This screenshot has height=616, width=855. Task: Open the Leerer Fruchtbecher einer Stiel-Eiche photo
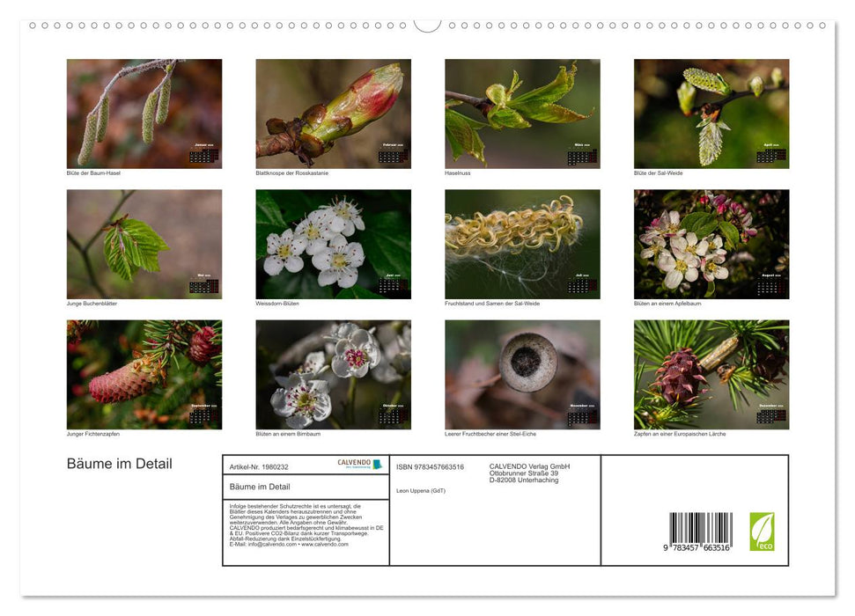coord(522,374)
